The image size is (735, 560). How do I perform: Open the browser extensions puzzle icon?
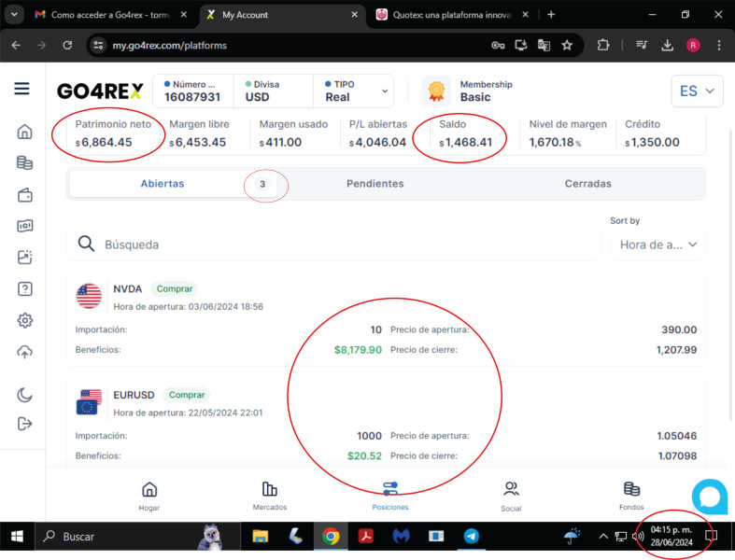point(603,45)
